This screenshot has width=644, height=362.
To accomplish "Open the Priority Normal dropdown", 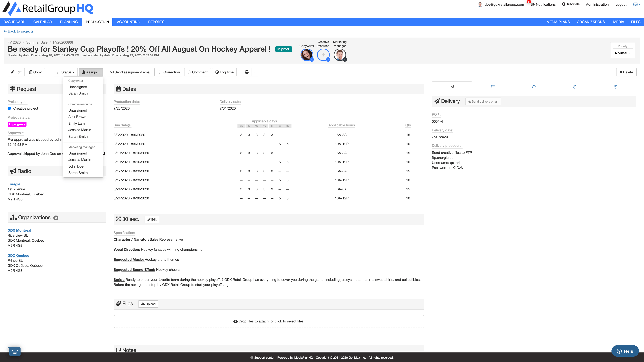I will [x=622, y=53].
